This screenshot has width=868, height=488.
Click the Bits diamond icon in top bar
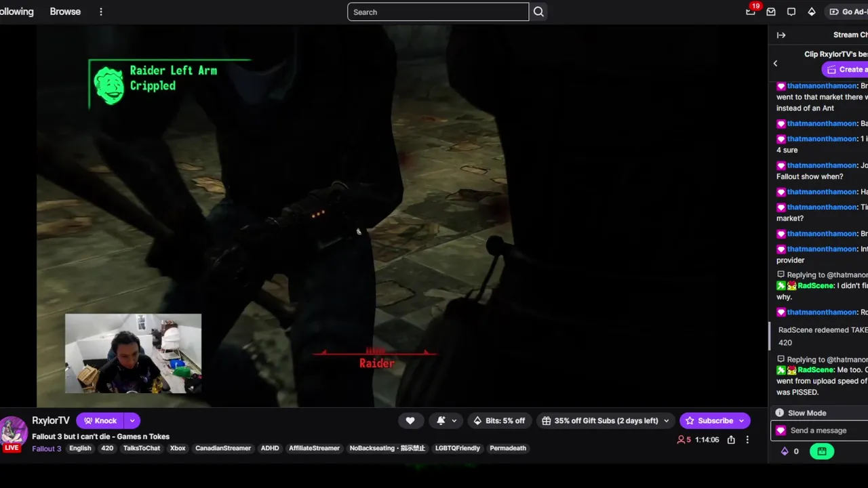[x=812, y=12]
